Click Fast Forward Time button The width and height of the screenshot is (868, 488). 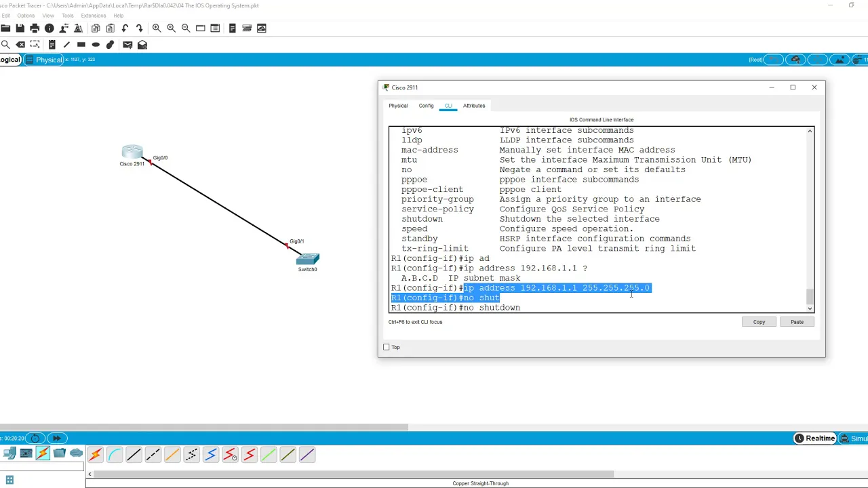(58, 439)
